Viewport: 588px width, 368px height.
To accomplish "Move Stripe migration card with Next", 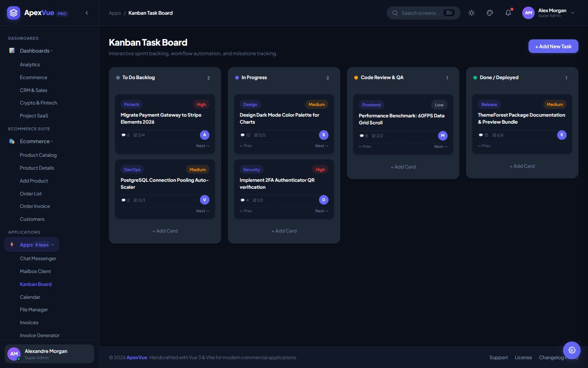I will [x=202, y=146].
